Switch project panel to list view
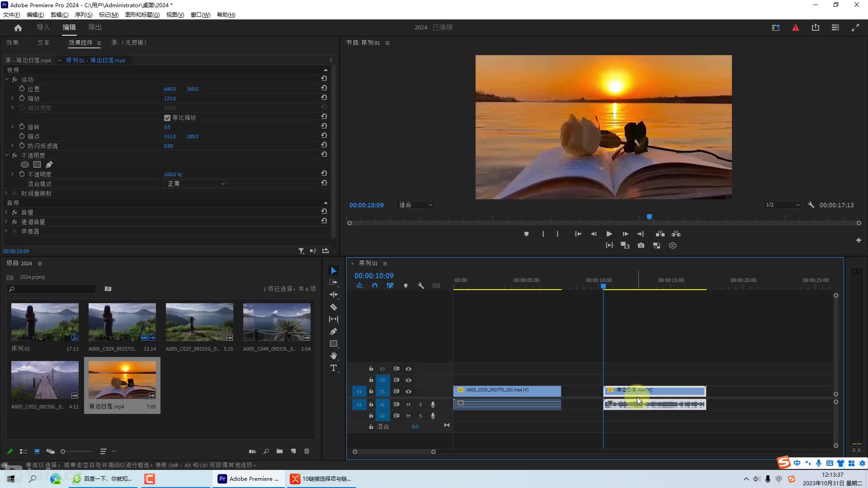Screen dimensions: 868x488 [24, 451]
